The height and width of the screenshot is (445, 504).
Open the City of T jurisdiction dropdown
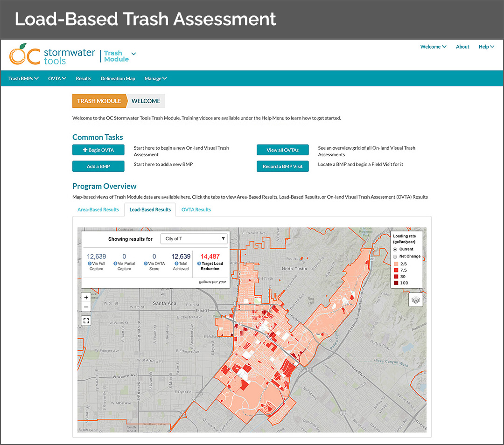pyautogui.click(x=194, y=239)
